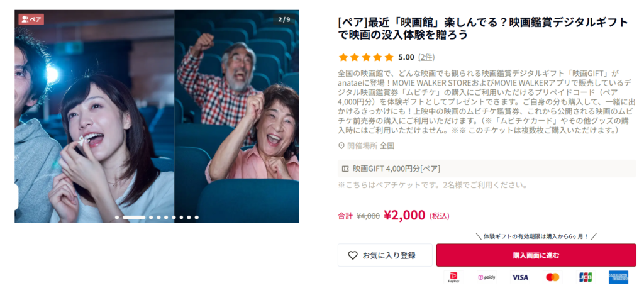Jump to the last carousel dot
This screenshot has width=644, height=288.
pos(196,218)
